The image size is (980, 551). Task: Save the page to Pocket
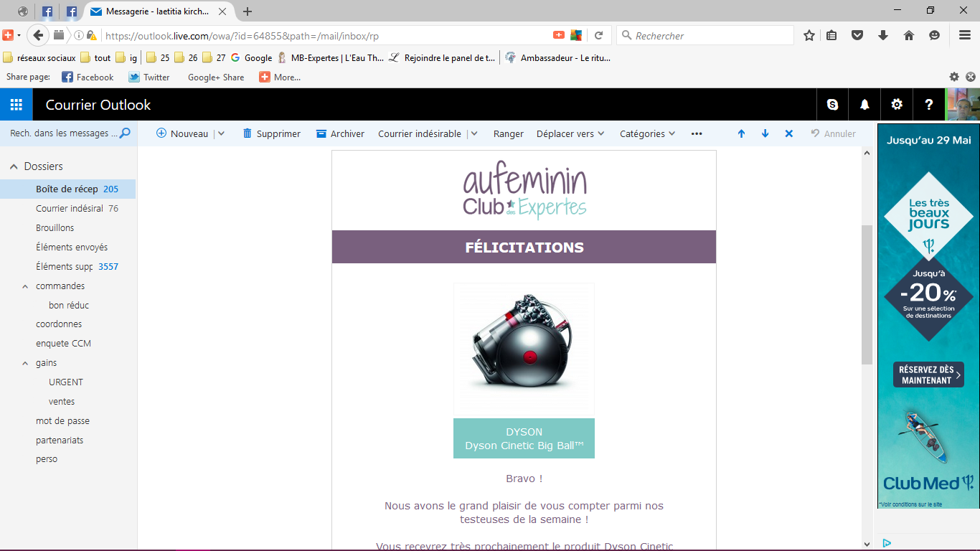857,35
